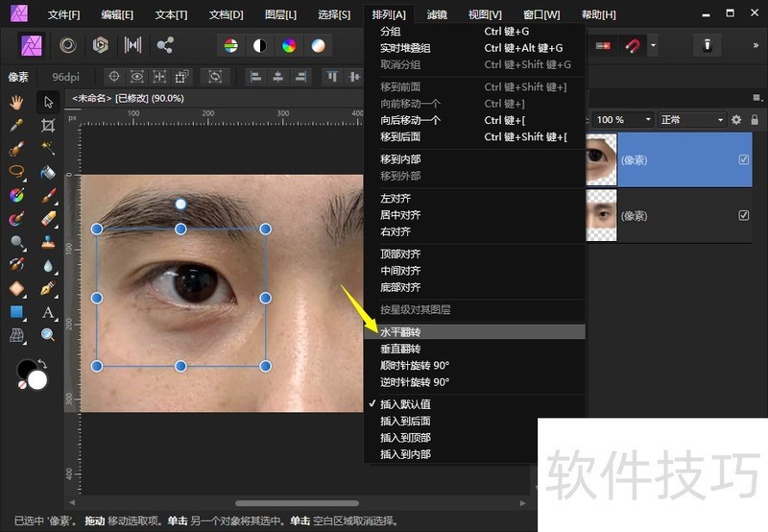Click the cycle selection box icon
The image size is (768, 532).
tap(215, 77)
